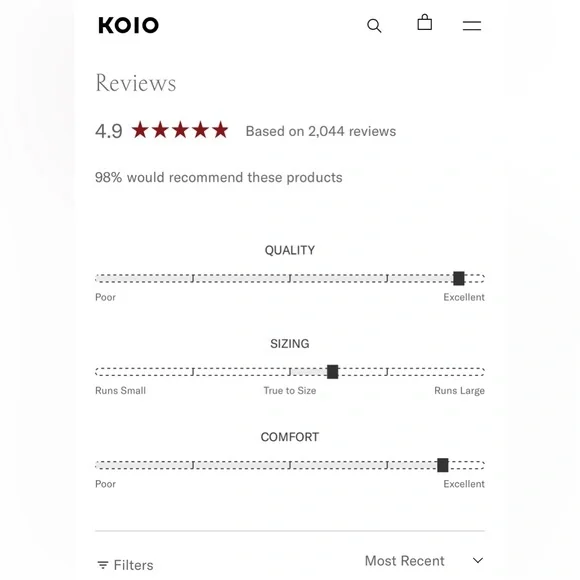Open the search magnifier icon

tap(374, 26)
